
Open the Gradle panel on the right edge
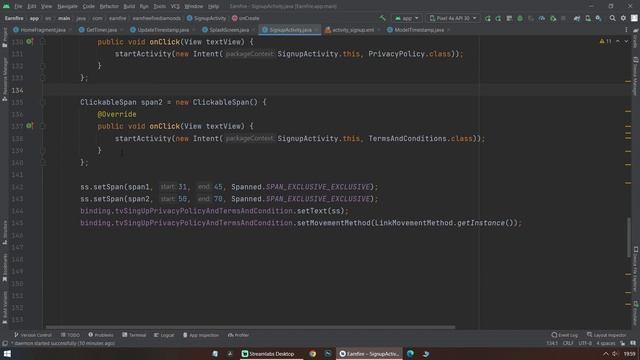(x=636, y=39)
